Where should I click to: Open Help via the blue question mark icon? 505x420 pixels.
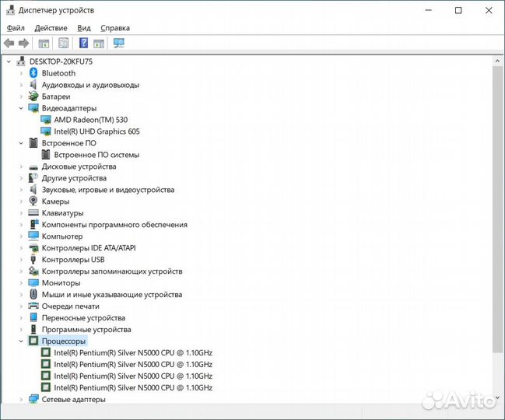[83, 43]
